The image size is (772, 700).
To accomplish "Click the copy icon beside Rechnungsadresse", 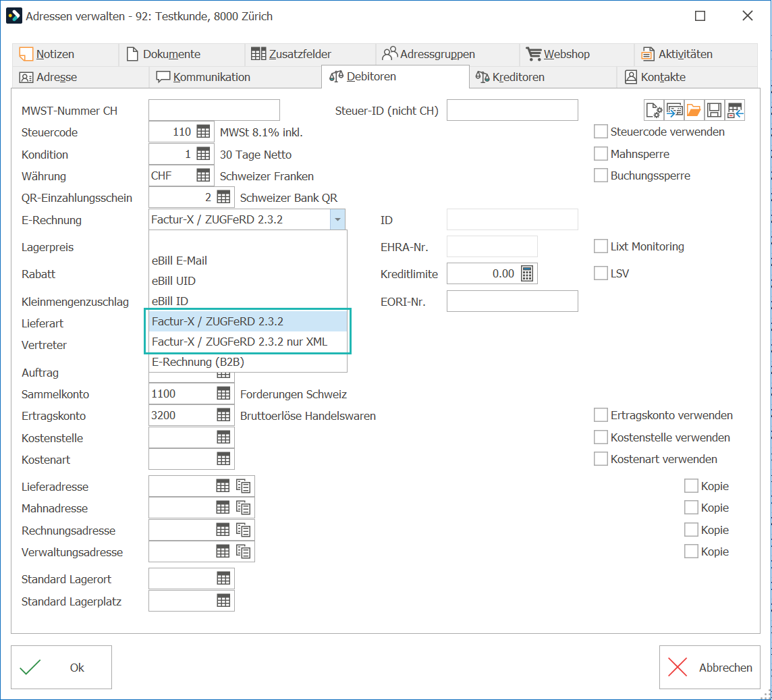I will pyautogui.click(x=243, y=530).
